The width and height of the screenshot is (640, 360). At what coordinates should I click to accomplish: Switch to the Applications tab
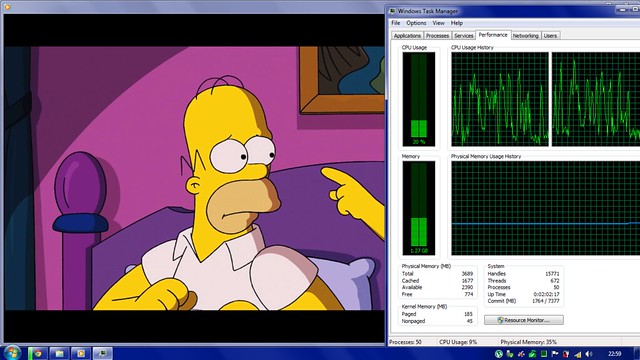click(407, 36)
